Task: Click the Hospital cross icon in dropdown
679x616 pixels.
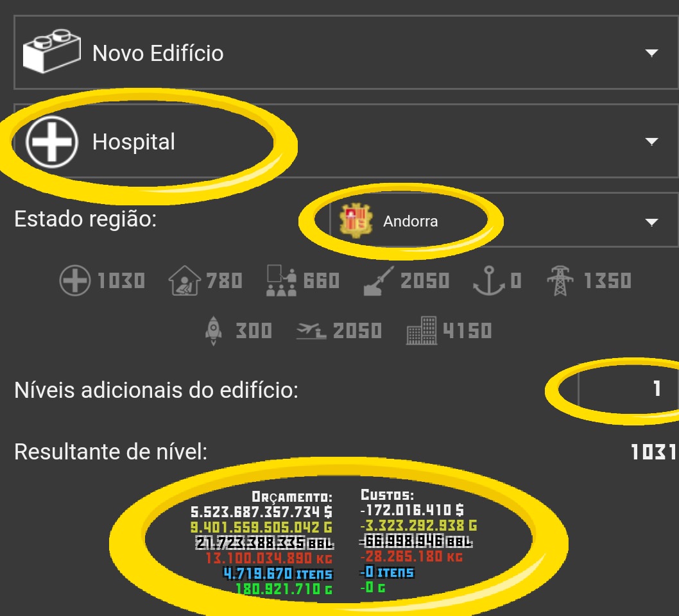Action: (x=51, y=142)
